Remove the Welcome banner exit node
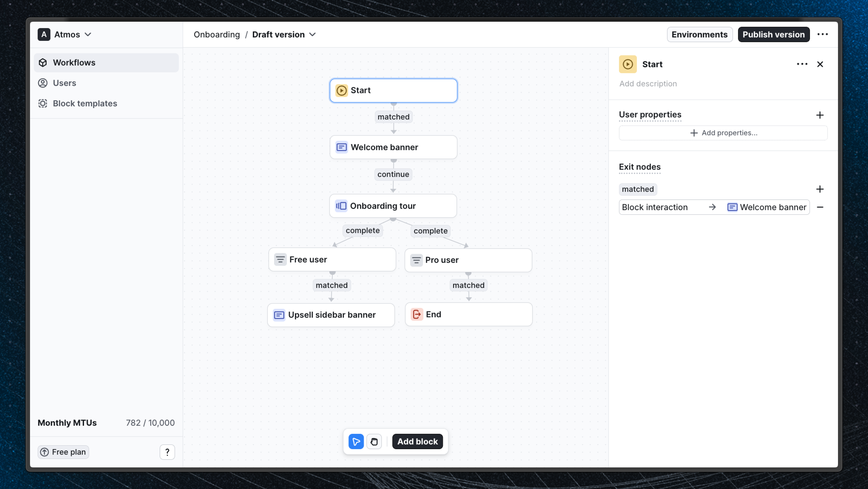Screen dimensions: 868x489 820,207
